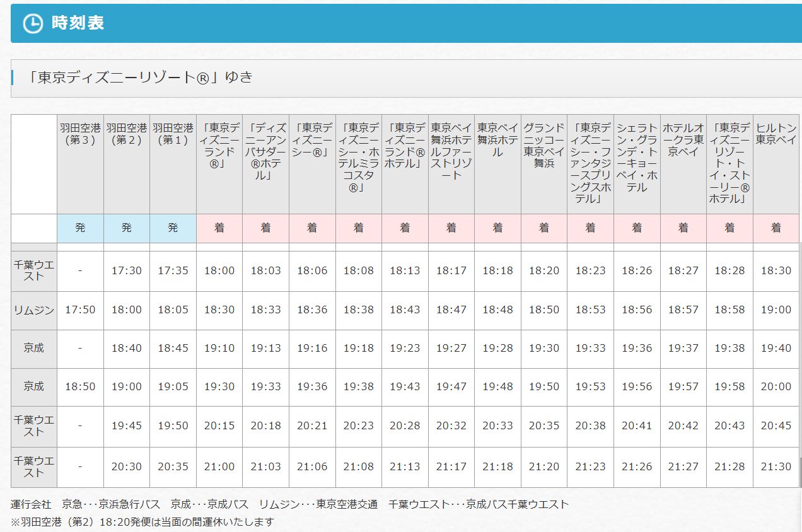Click the 京成 label of the 18:40 row
This screenshot has width=802, height=532.
(34, 349)
